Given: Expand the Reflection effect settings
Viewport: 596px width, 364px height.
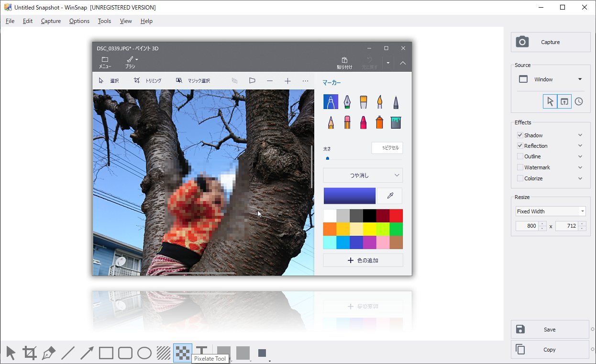Looking at the screenshot, I should point(581,145).
